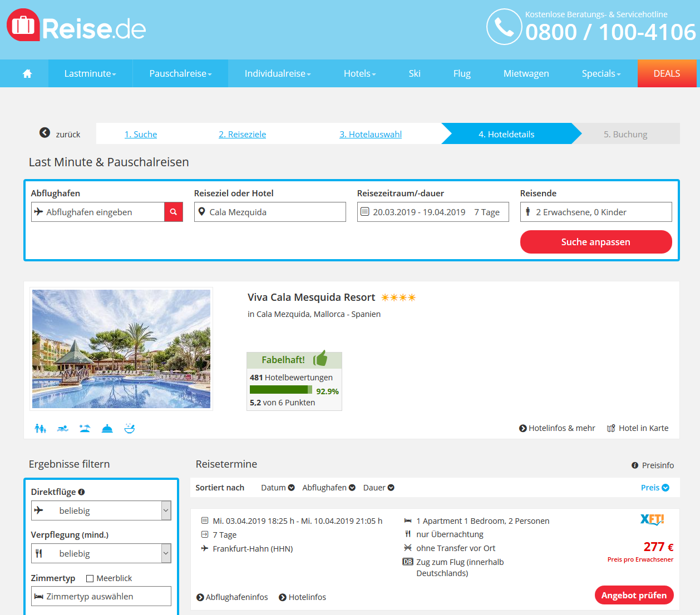Click the green thumbs-up rating icon
This screenshot has height=615, width=700.
coord(321,359)
